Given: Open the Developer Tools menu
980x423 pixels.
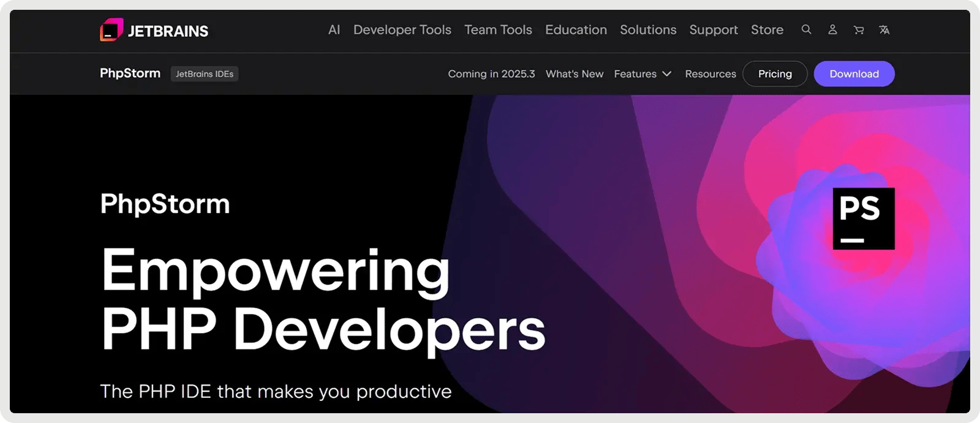Looking at the screenshot, I should [x=402, y=29].
